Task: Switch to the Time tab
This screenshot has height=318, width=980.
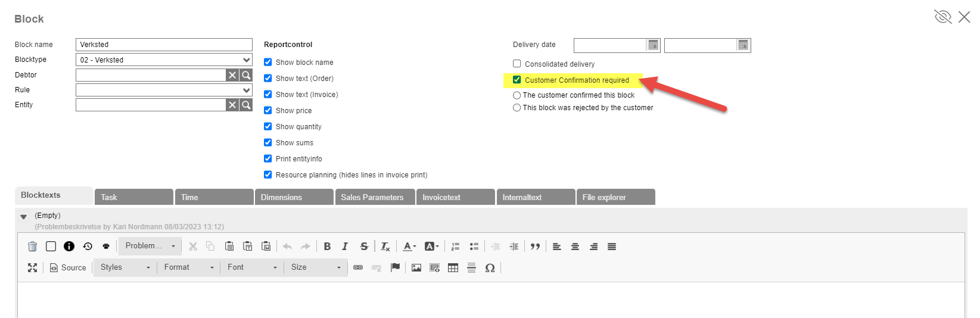Action: click(214, 197)
